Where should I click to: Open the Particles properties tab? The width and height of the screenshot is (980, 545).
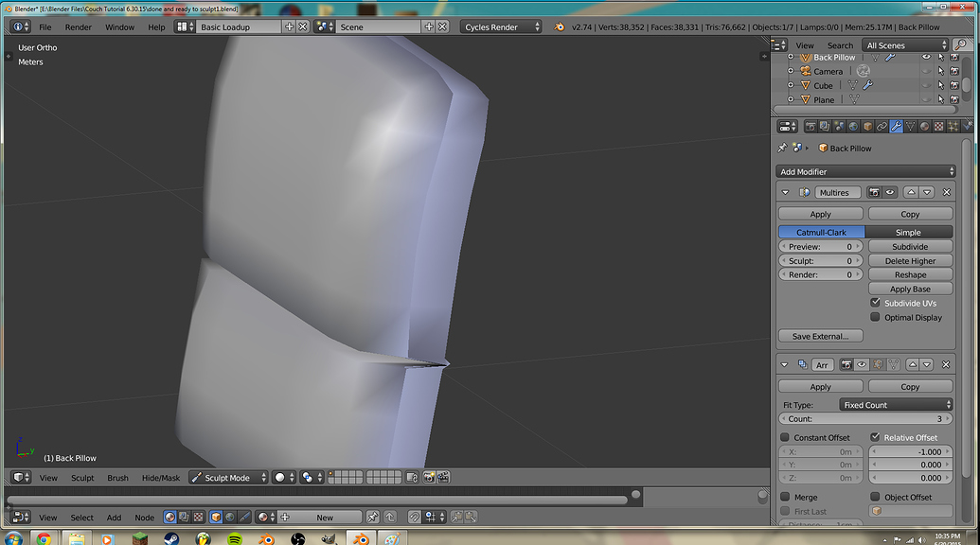953,127
